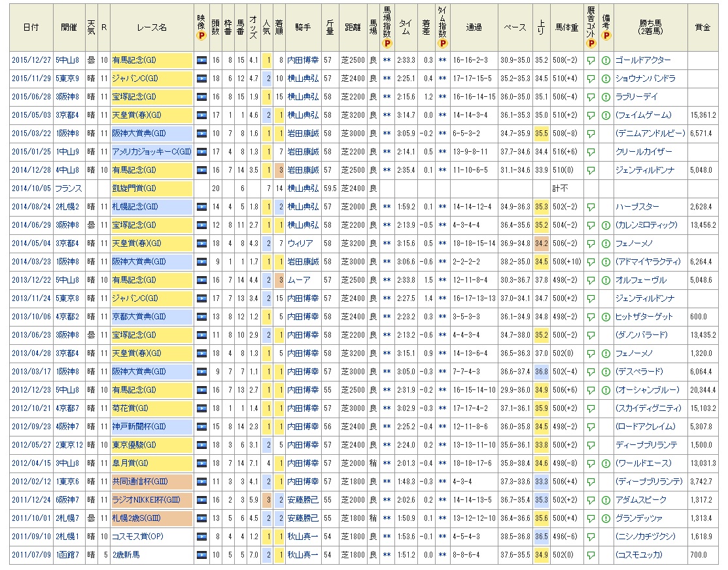Click the P icon under タイム指数 header
728x570 pixels.
click(x=443, y=43)
